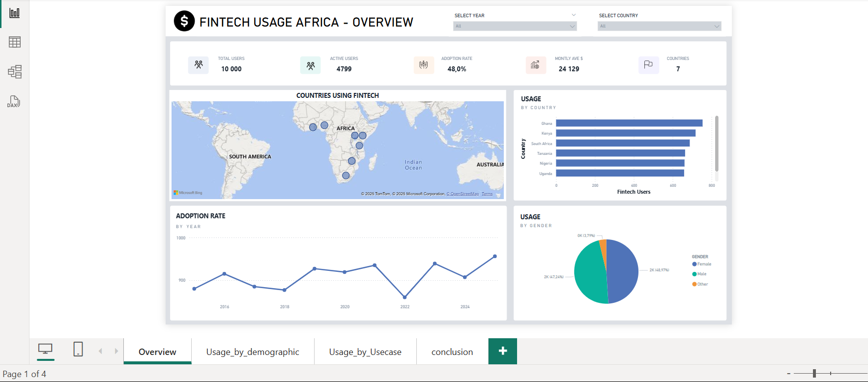Switch to conclusion tab
Viewport: 868px width, 382px height.
tap(452, 352)
